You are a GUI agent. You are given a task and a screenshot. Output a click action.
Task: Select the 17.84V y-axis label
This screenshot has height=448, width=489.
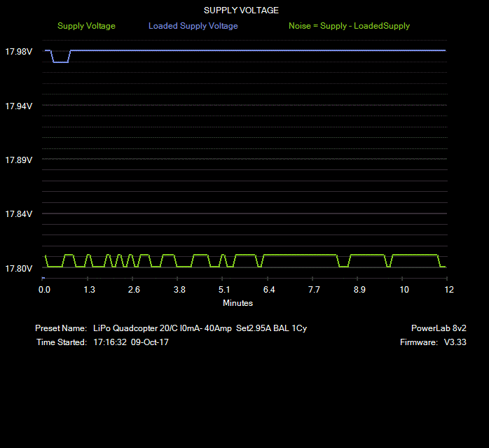(x=19, y=214)
